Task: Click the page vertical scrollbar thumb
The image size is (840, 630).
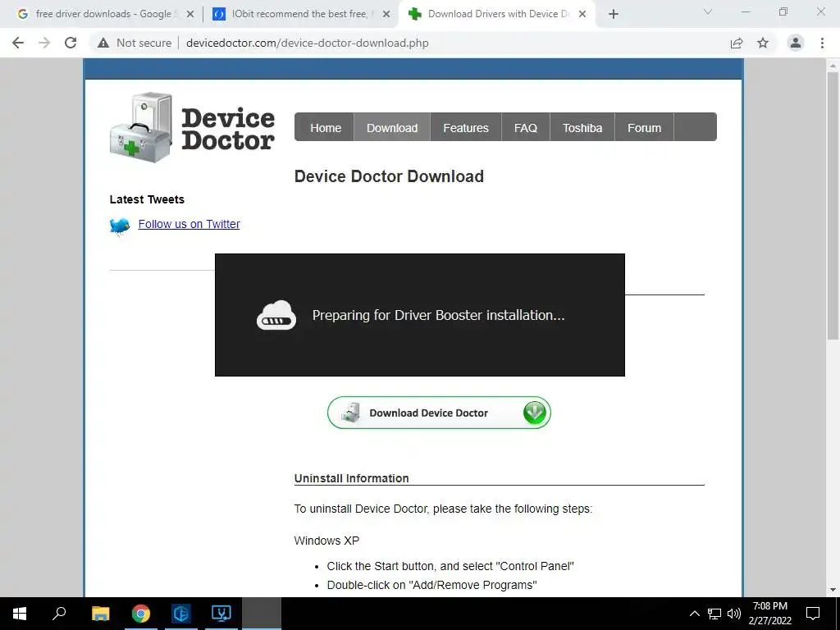Action: pos(833,206)
